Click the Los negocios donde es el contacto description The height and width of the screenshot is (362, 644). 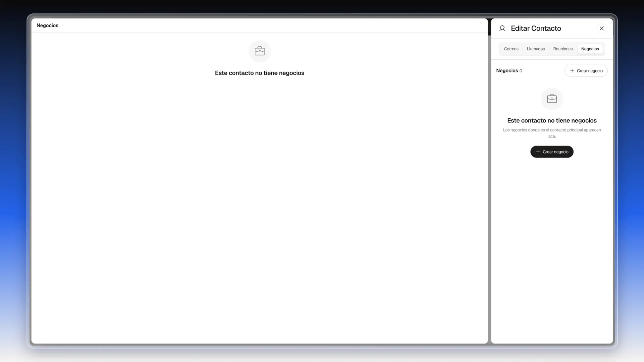[x=552, y=133]
